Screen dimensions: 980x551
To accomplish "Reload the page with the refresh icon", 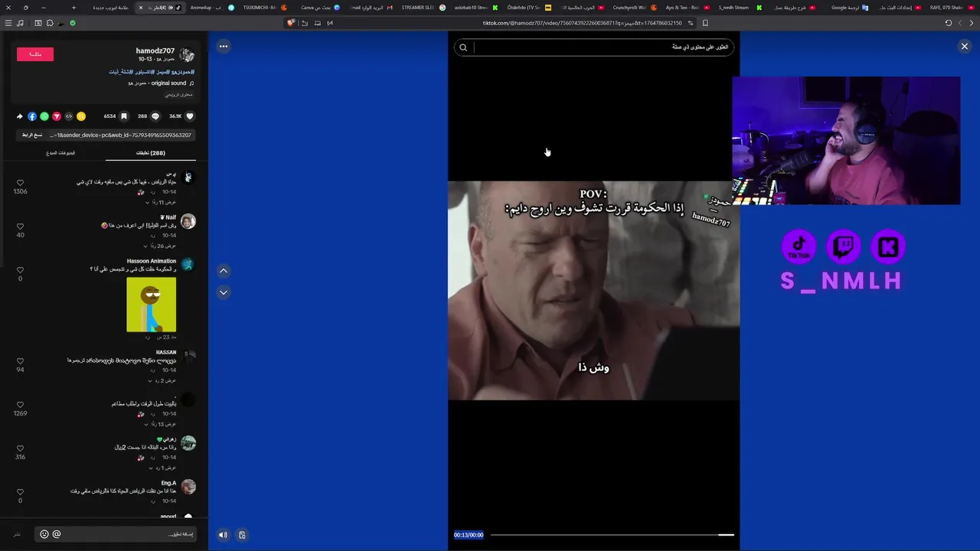I will point(949,23).
